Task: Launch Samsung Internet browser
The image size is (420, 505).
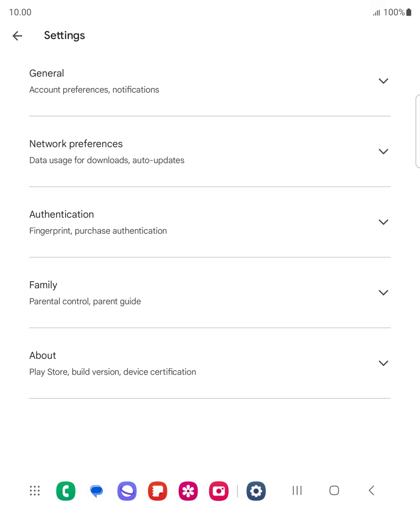Action: [x=127, y=491]
